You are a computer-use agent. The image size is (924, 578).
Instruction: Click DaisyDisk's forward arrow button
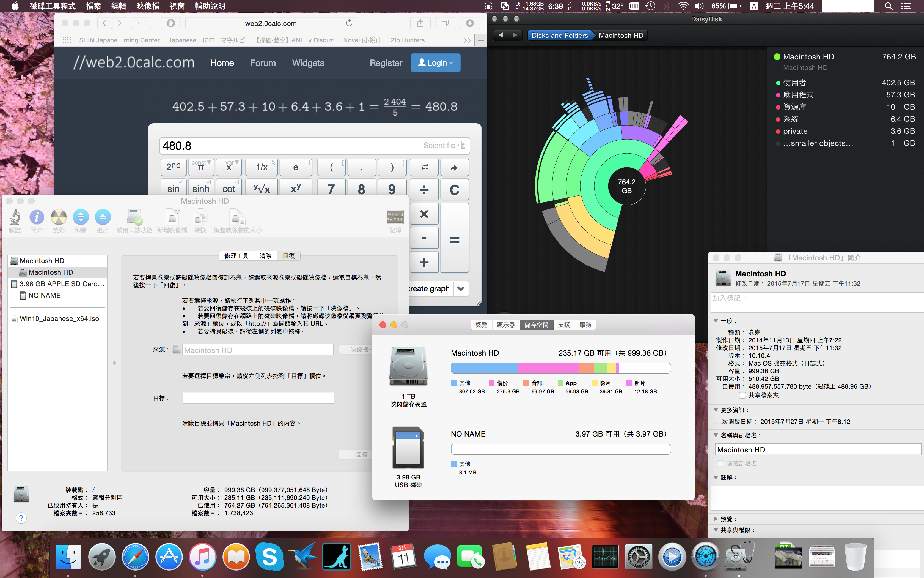tap(515, 35)
